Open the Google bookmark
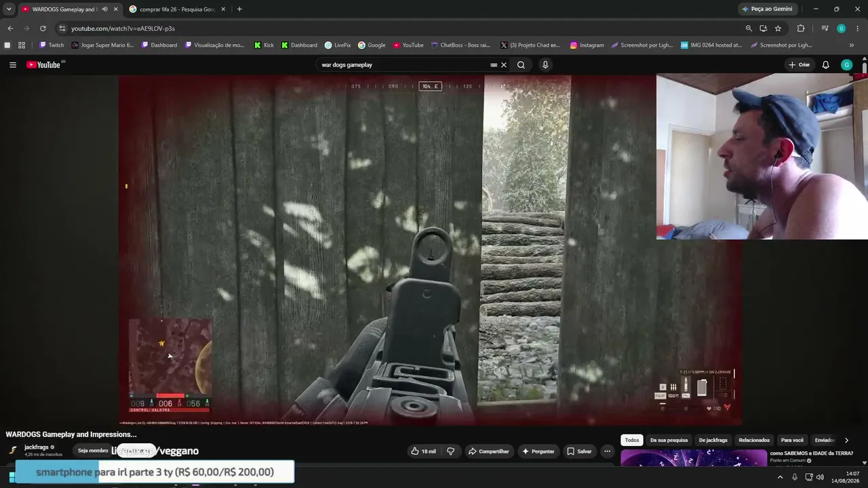The image size is (868, 488). point(372,45)
